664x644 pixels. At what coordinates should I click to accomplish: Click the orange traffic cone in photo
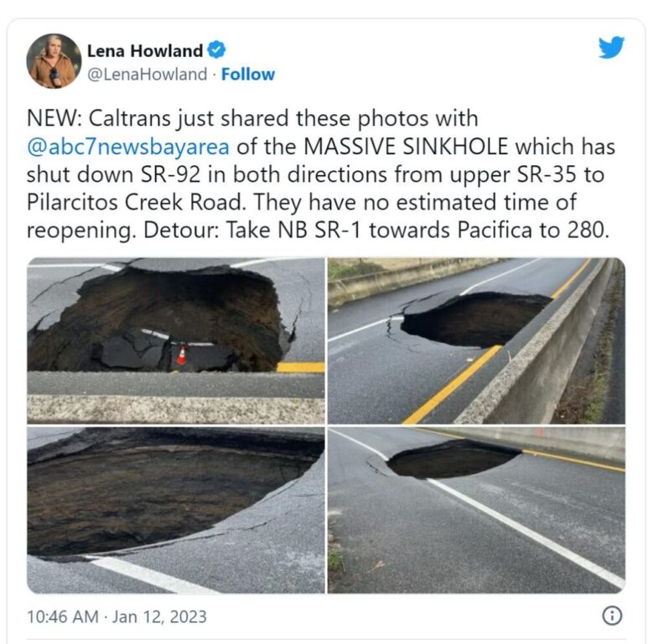coord(181,356)
